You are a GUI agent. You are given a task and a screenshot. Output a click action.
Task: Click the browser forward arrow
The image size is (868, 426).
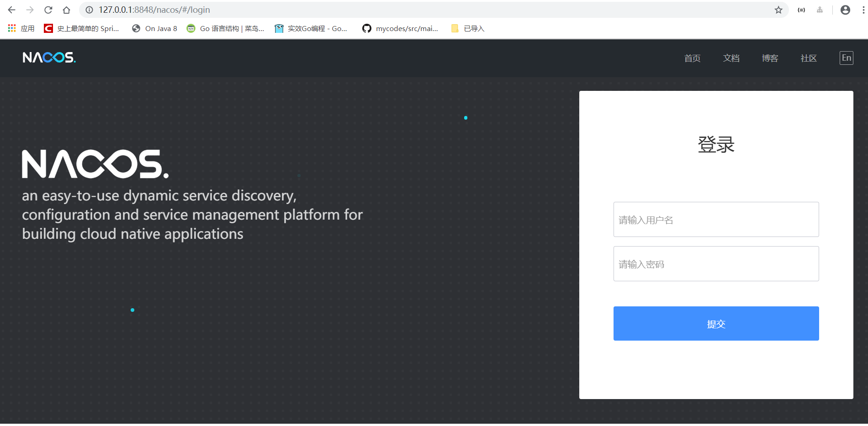[30, 10]
